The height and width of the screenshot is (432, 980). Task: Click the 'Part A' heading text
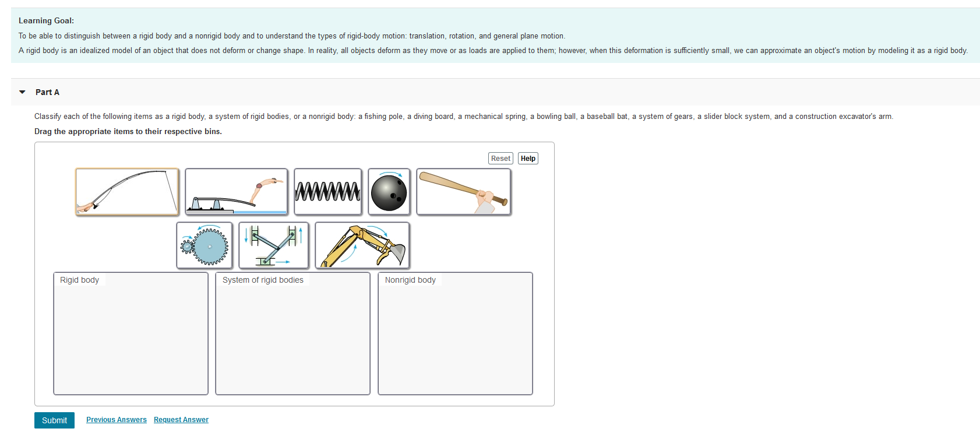pos(47,92)
